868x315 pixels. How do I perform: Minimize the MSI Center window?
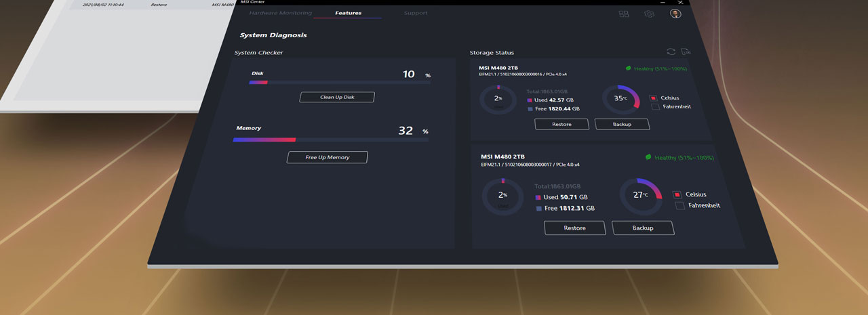tap(661, 3)
